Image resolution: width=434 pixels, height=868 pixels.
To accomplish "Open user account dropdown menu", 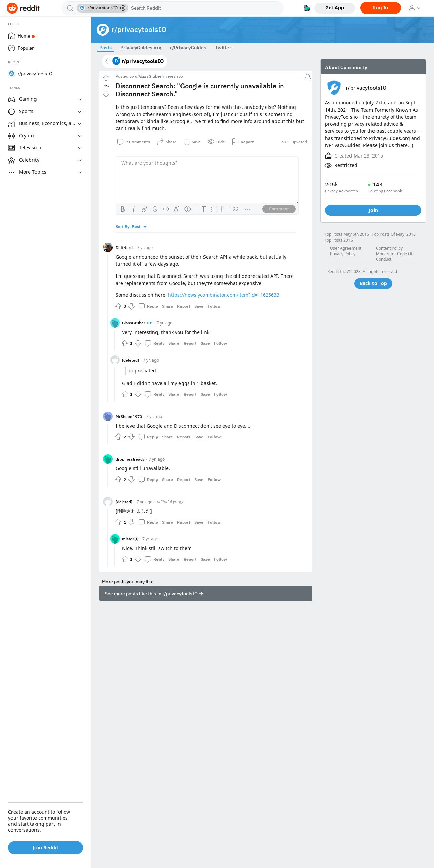I will point(415,8).
